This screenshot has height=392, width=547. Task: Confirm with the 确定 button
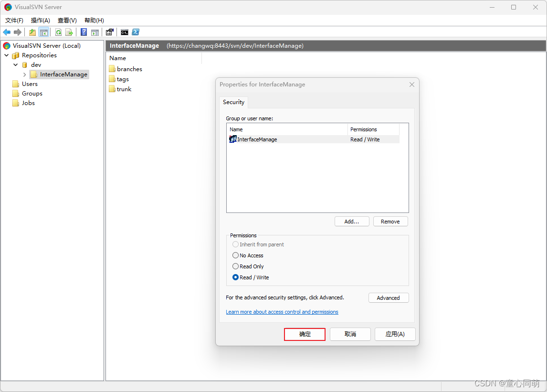click(x=305, y=334)
